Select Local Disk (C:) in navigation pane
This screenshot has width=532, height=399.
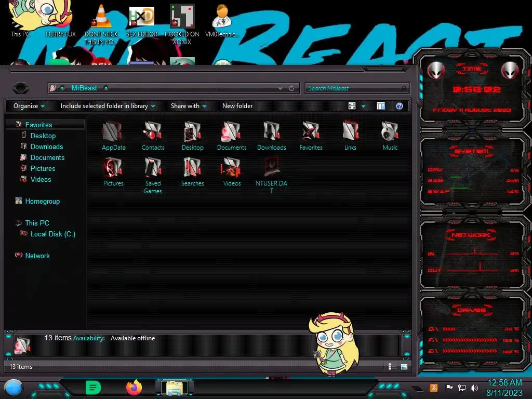point(52,234)
